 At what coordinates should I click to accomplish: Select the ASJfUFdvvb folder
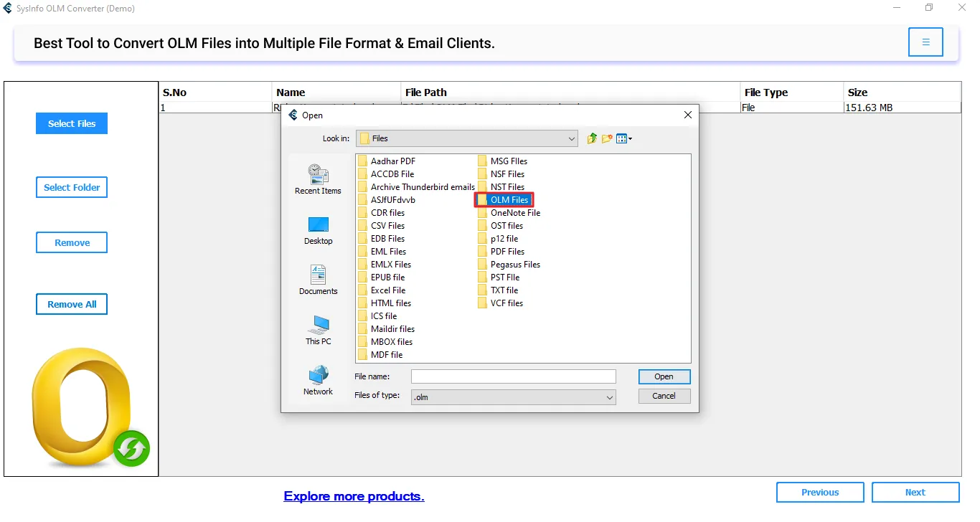point(387,200)
